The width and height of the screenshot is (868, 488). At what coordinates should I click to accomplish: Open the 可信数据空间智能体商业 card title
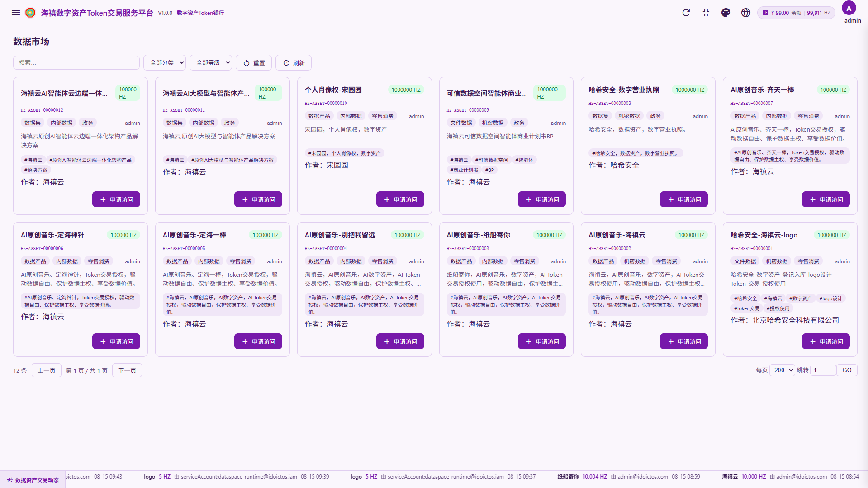click(x=487, y=93)
